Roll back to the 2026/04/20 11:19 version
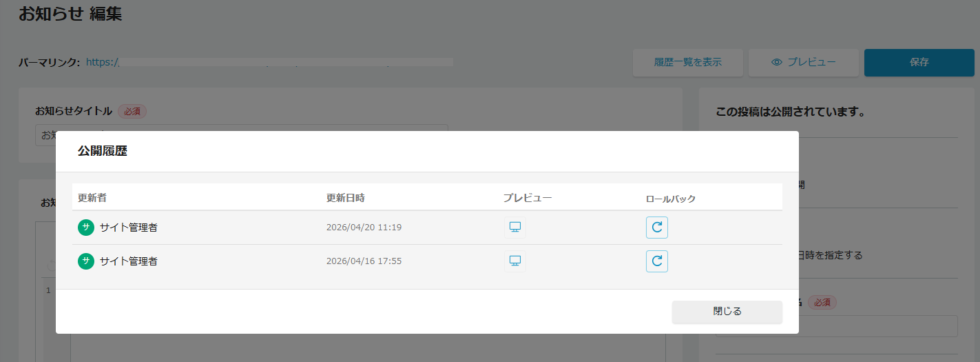Image resolution: width=980 pixels, height=362 pixels. pos(656,228)
